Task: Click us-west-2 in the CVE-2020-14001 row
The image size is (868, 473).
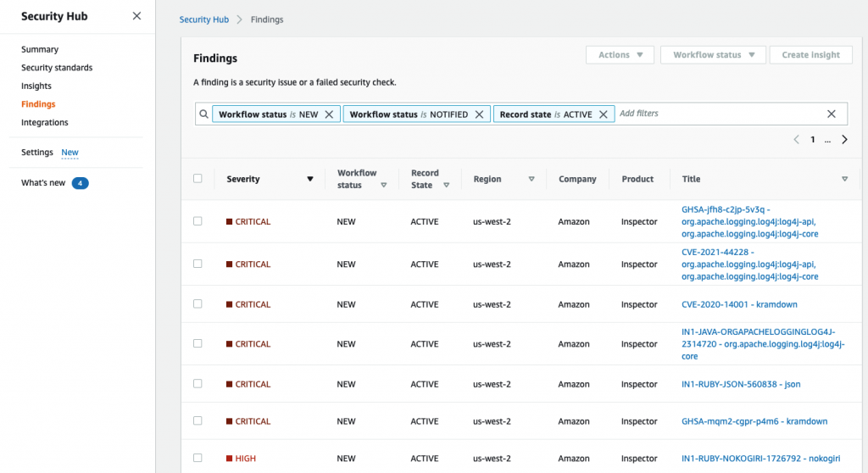Action: pos(492,304)
